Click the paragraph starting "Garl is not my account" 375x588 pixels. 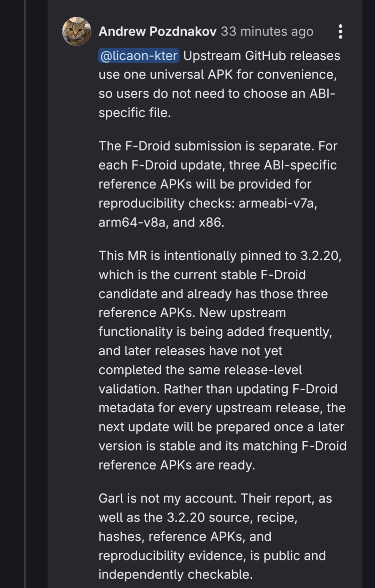coord(215,536)
